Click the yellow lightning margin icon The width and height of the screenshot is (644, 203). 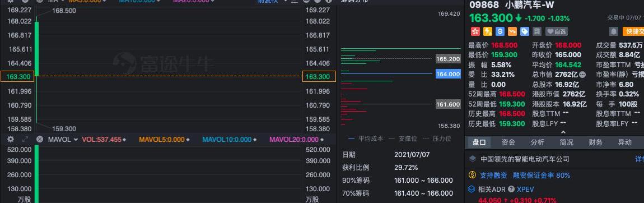[488, 31]
